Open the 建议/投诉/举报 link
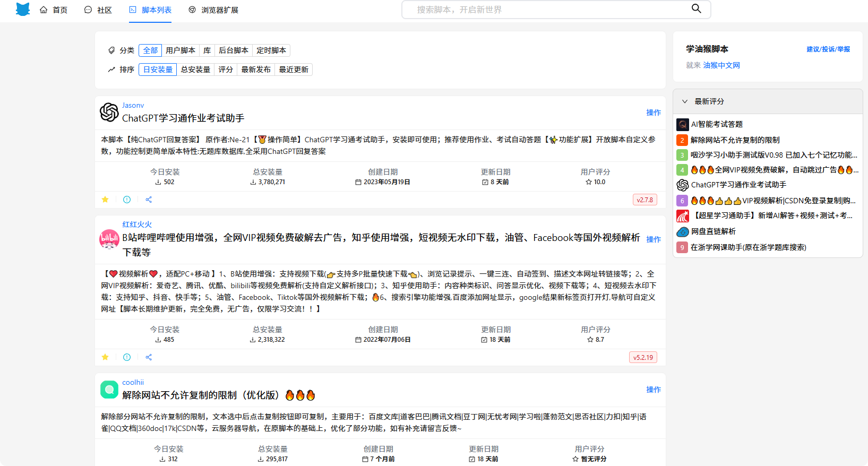The image size is (868, 466). [x=828, y=49]
